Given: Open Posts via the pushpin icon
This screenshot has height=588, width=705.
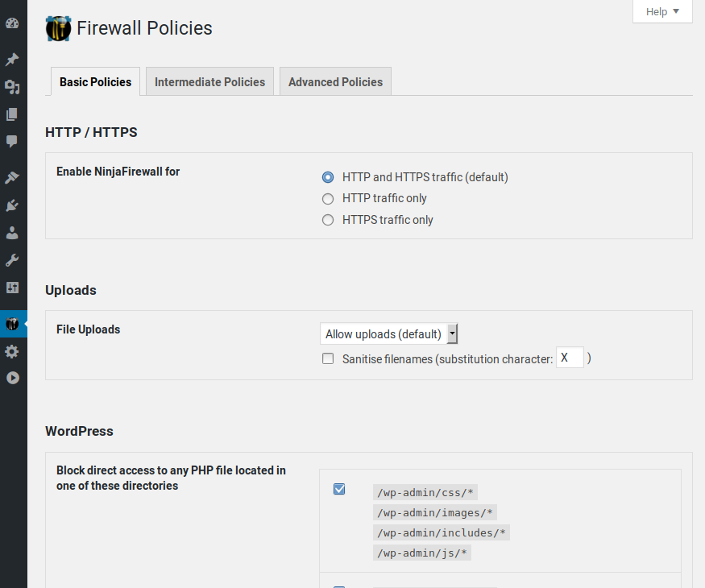Looking at the screenshot, I should (x=12, y=60).
